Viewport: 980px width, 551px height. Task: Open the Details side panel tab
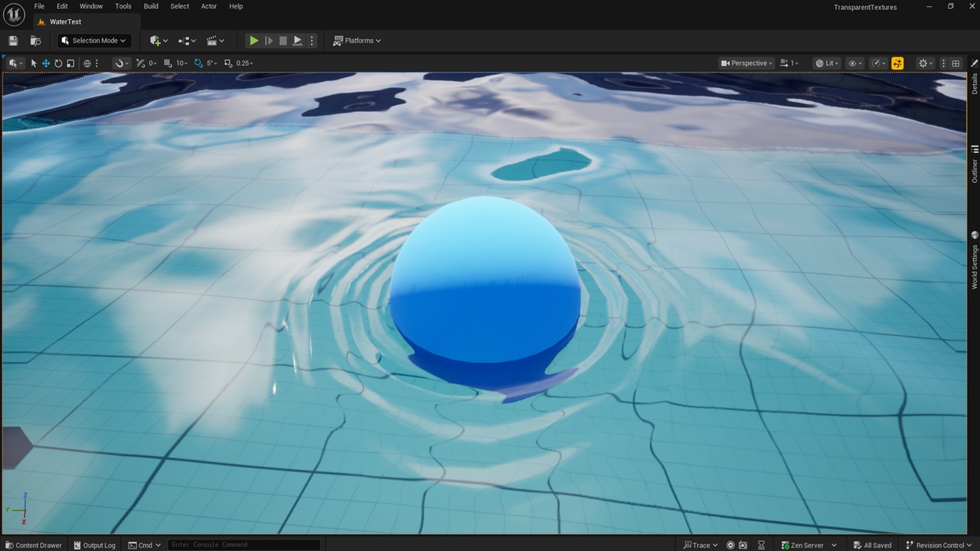975,79
